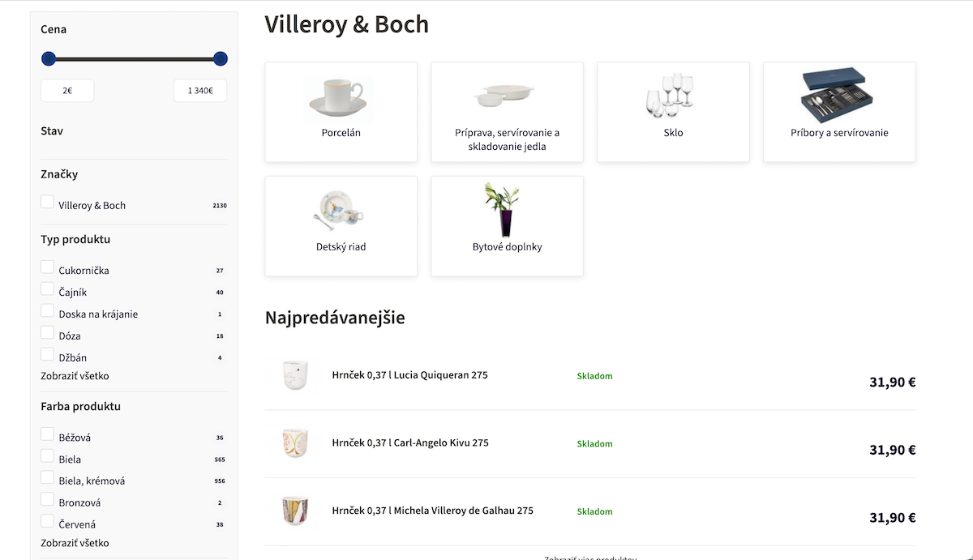Check the Biela color filter

48,455
